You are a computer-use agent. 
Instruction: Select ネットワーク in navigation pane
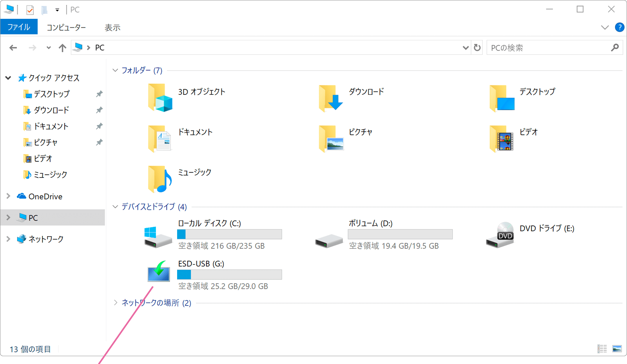46,239
